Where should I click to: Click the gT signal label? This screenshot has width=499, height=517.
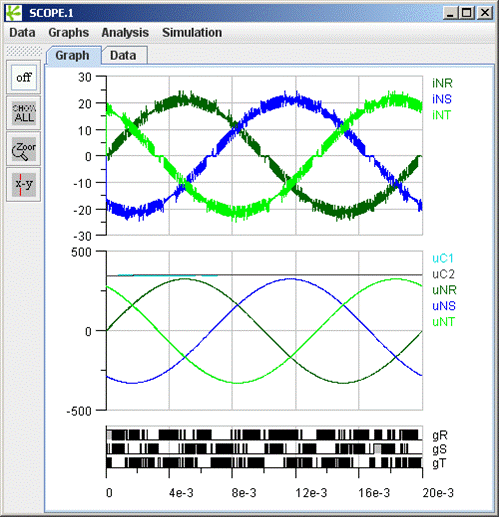(x=439, y=463)
